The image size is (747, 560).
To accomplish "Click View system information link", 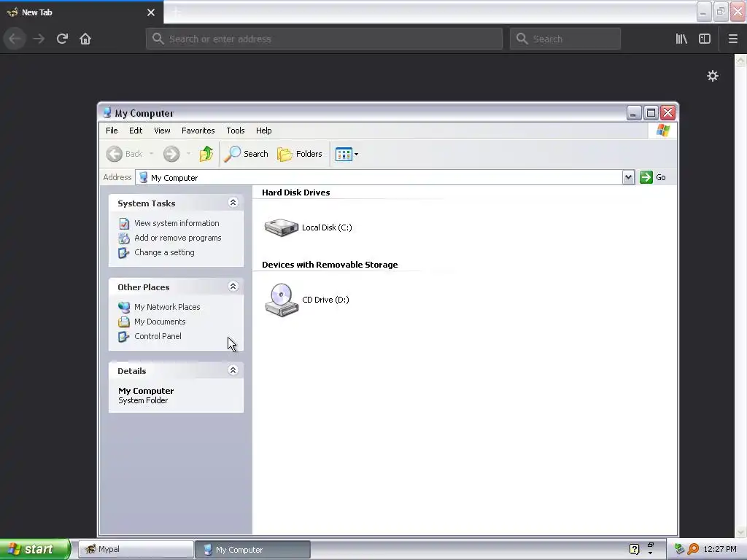I will tap(177, 223).
